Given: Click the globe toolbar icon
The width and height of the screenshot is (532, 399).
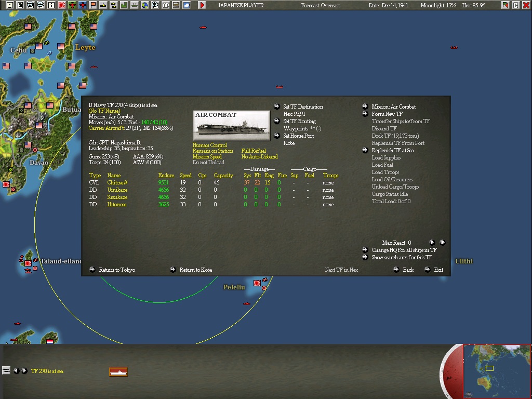Looking at the screenshot, I should click(145, 5).
